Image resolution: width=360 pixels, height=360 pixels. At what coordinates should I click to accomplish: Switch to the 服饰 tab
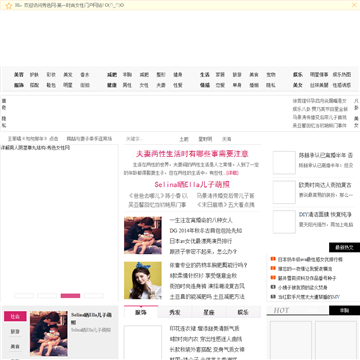141,312
